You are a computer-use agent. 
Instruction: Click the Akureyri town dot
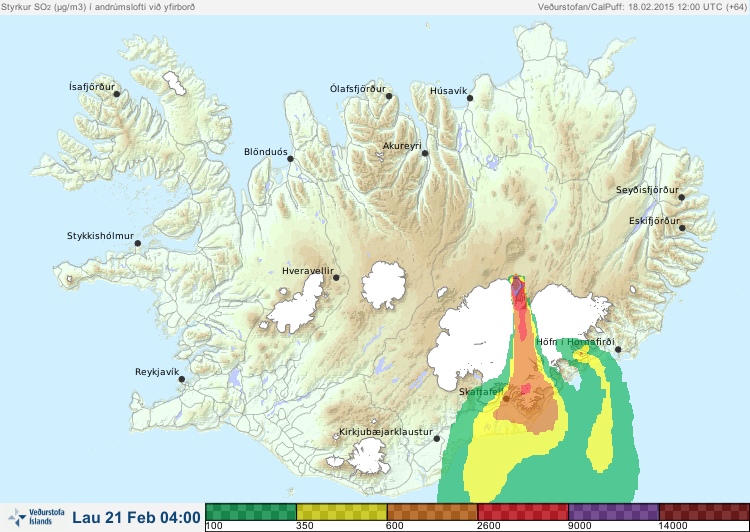(x=425, y=153)
